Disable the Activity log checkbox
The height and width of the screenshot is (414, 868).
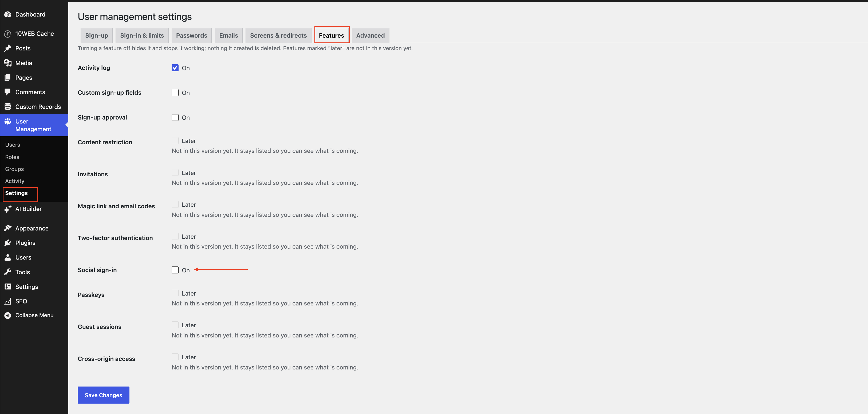coord(175,68)
